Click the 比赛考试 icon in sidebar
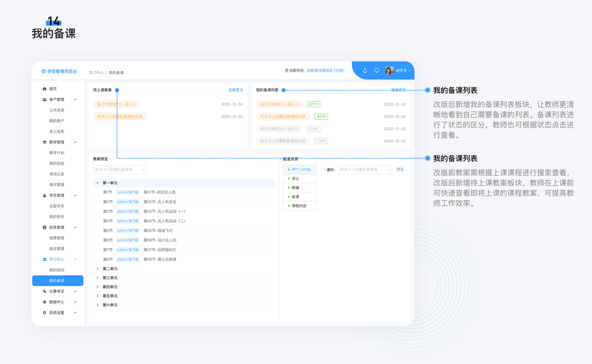The width and height of the screenshot is (592, 364). (x=44, y=291)
